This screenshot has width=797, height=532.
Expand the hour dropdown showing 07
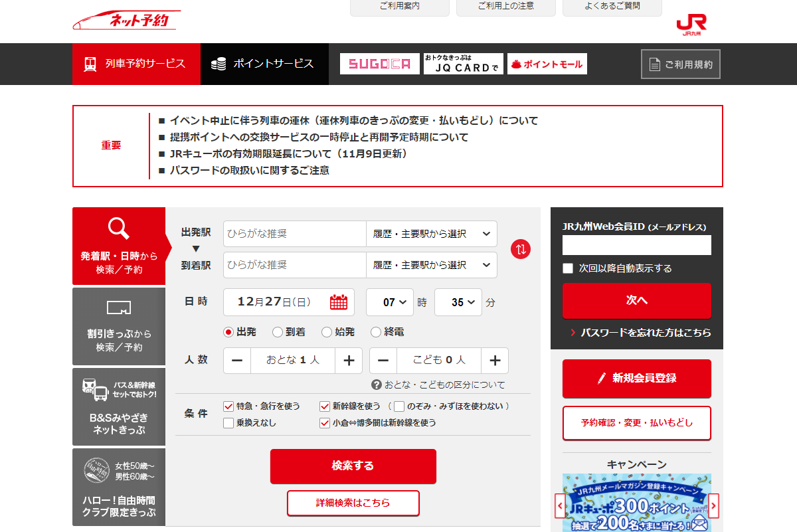(x=390, y=302)
